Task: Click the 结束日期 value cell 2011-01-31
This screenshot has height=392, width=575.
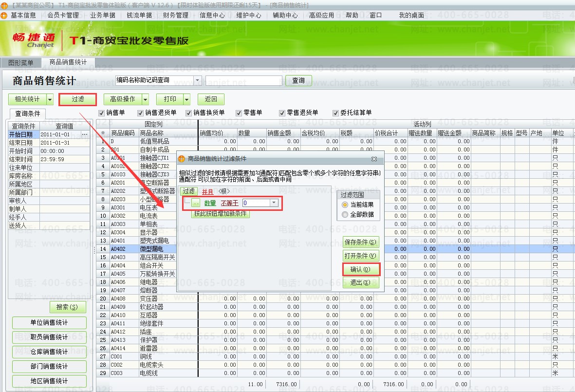Action: pos(64,143)
